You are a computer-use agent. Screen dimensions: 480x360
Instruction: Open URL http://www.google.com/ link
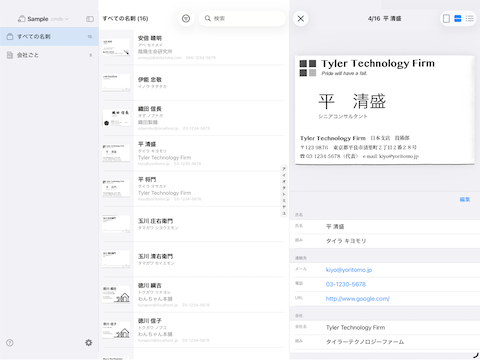coord(357,299)
